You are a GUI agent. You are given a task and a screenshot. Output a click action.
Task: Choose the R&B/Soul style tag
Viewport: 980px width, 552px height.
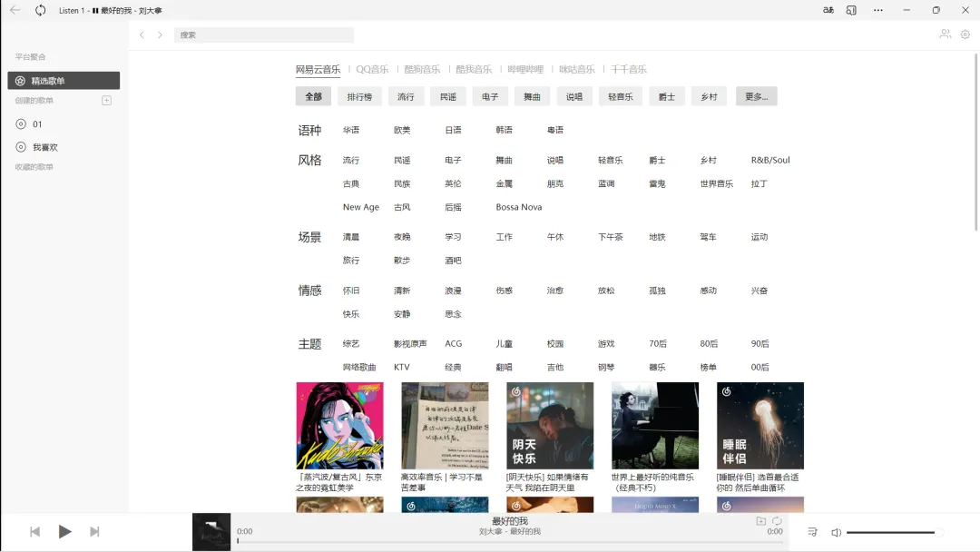point(770,160)
